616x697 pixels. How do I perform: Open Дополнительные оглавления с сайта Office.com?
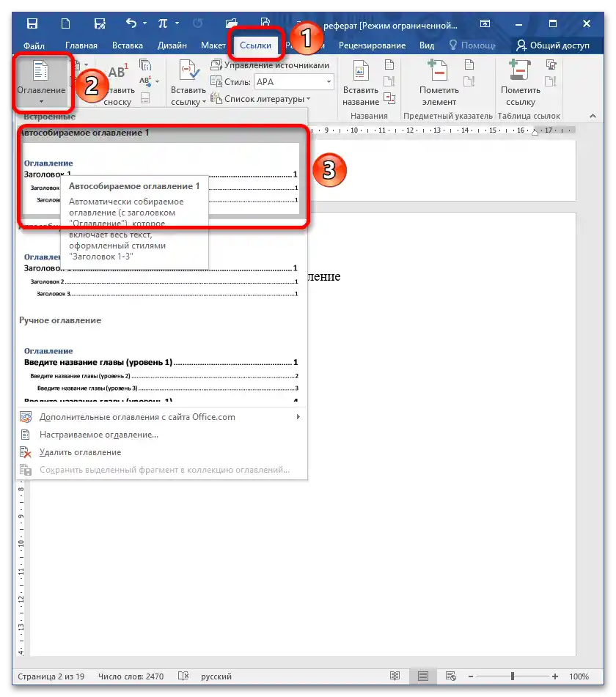point(161,417)
